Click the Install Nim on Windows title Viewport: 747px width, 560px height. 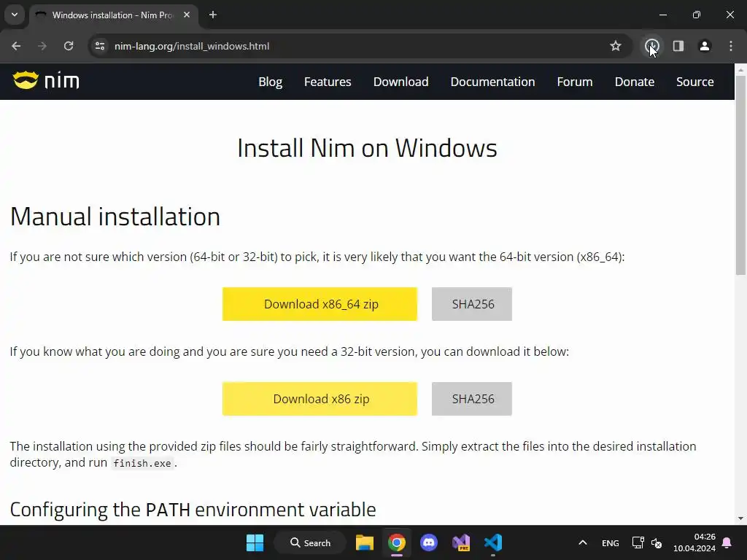click(x=368, y=147)
